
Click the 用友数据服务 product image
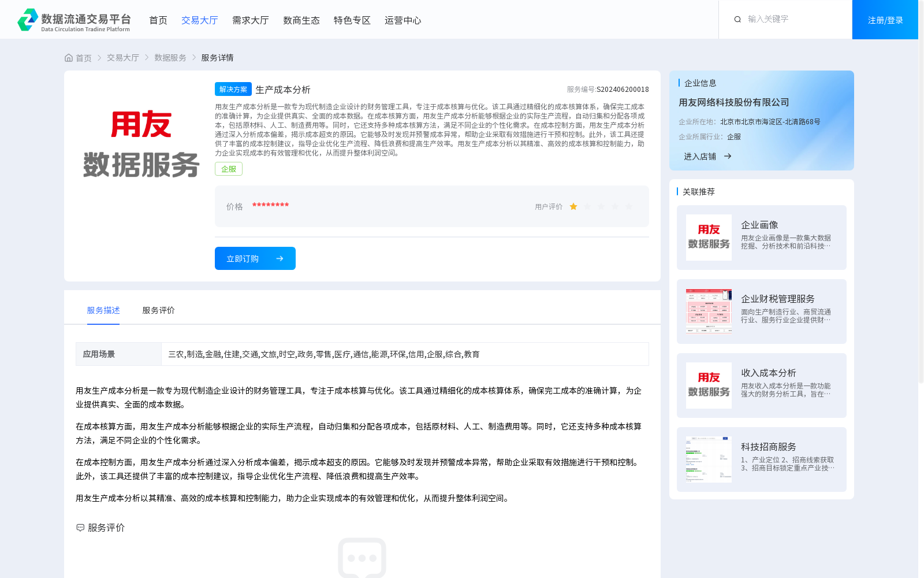[141, 144]
